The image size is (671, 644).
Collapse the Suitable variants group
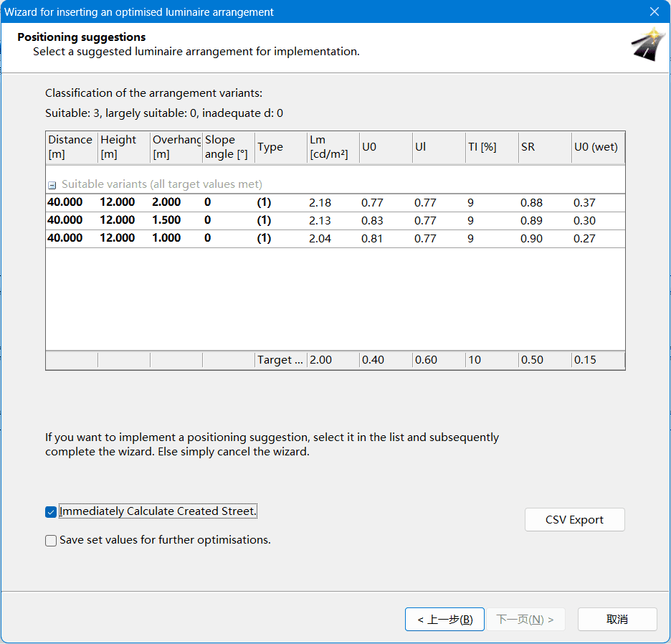52,186
